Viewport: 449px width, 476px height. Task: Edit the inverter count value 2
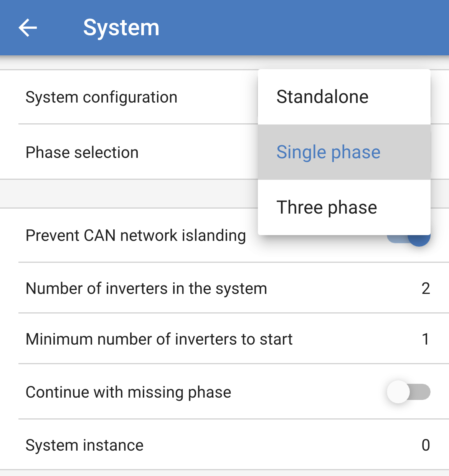click(426, 289)
